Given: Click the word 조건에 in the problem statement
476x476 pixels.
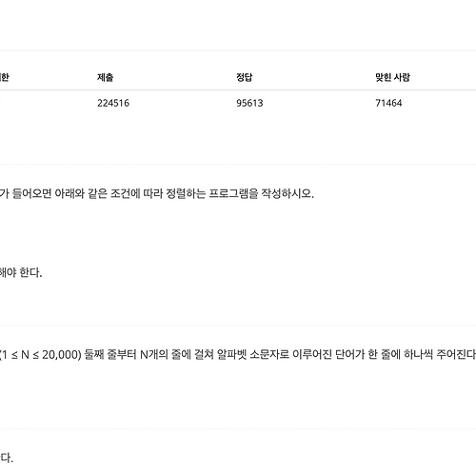Looking at the screenshot, I should coord(126,193).
